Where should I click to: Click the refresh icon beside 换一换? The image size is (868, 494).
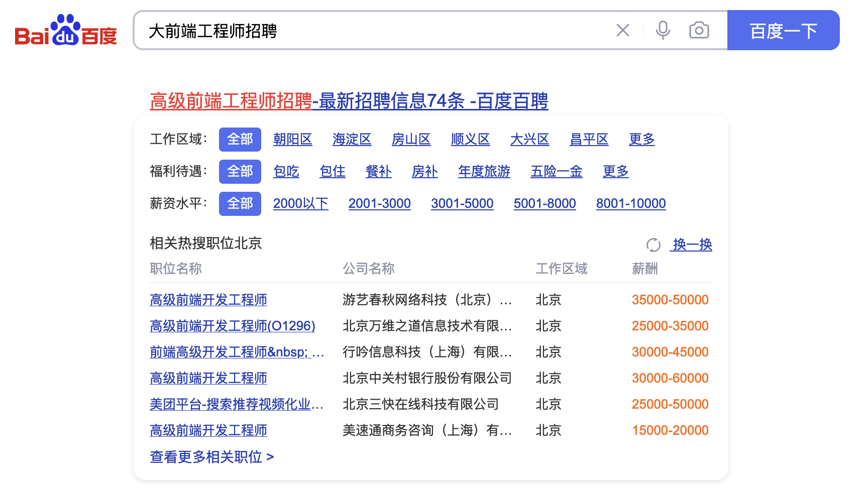pos(653,245)
